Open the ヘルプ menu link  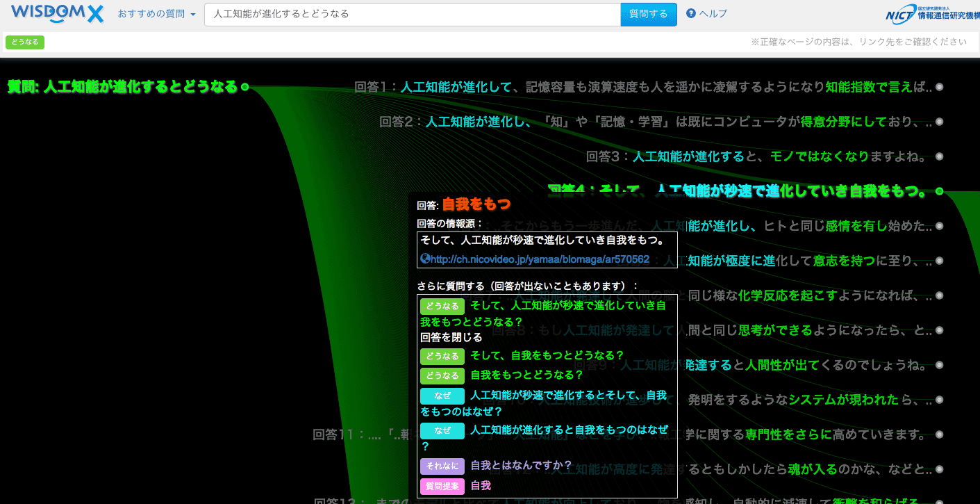[x=713, y=14]
